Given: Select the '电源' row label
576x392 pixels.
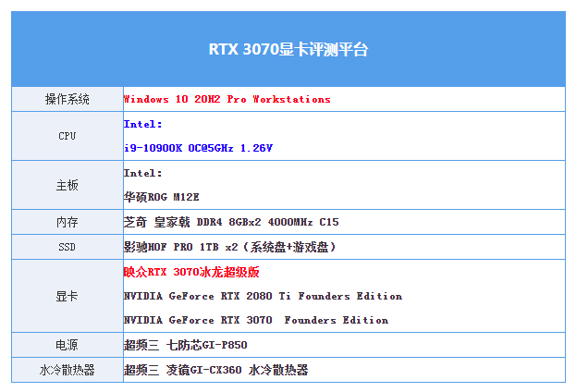Looking at the screenshot, I should click(67, 345).
